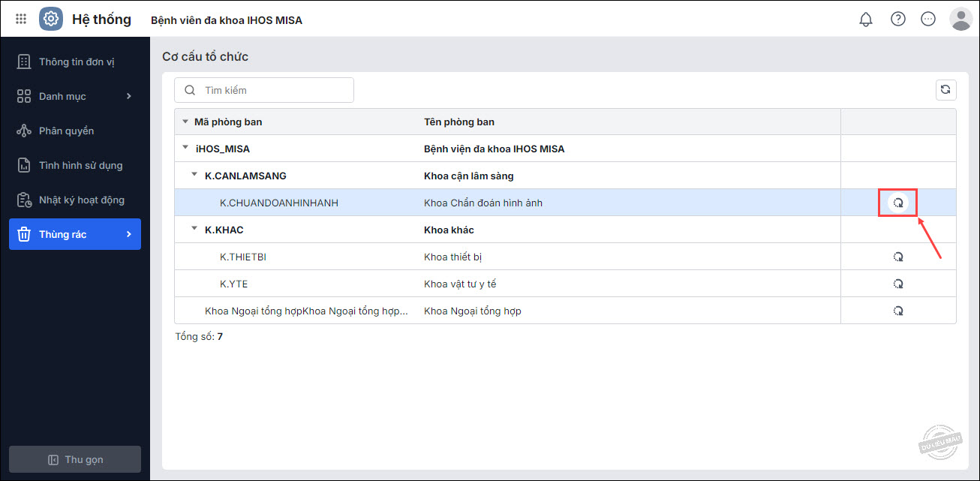Screen dimensions: 980x481
Task: Restore the K.CHUANDOANHINHANH department
Action: coord(898,203)
